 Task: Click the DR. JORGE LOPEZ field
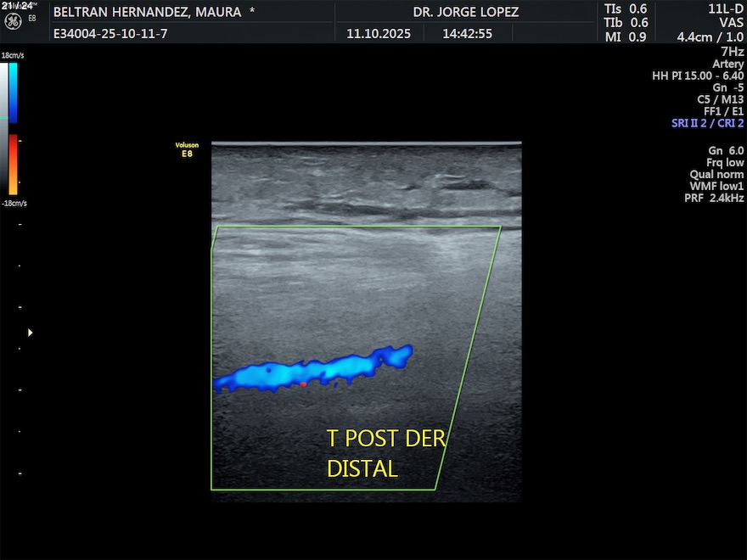466,13
